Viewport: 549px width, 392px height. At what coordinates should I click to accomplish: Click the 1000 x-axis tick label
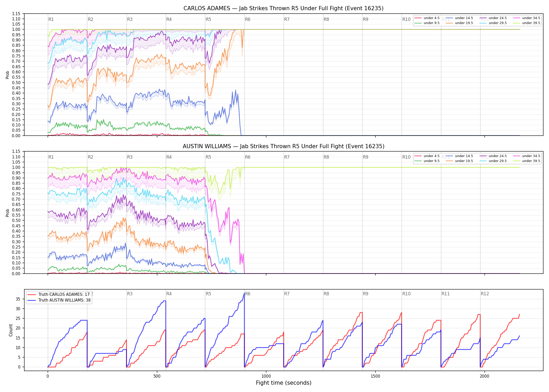point(266,376)
